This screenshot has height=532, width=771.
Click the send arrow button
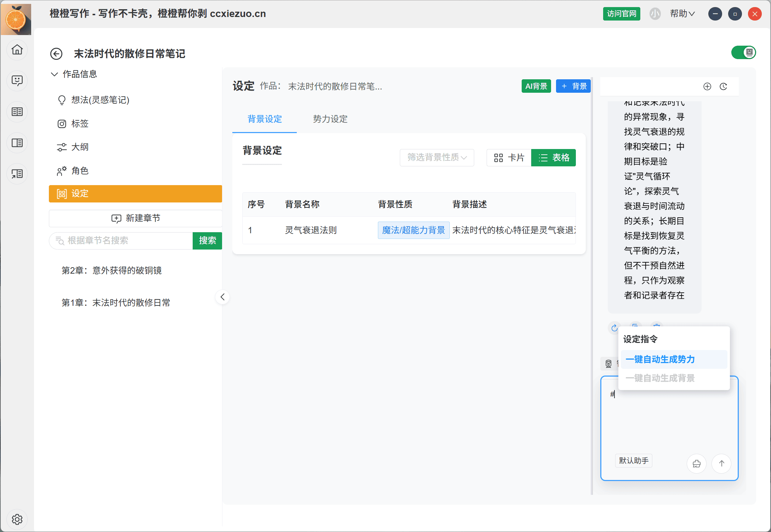721,463
